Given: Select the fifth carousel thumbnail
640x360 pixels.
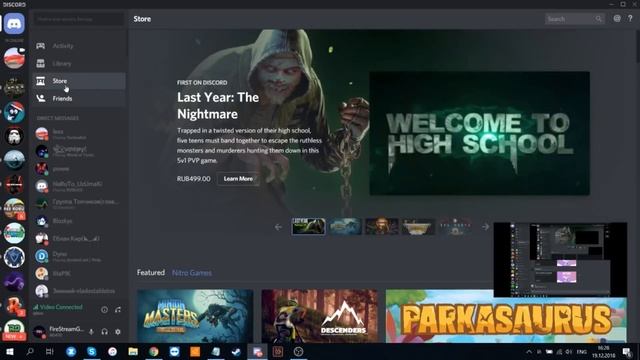Looking at the screenshot, I should coord(456,226).
